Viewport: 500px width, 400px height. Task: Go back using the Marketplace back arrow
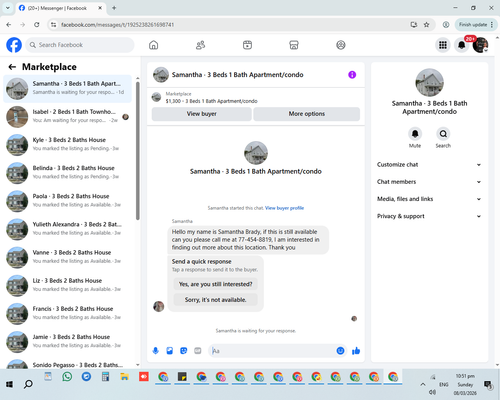12,67
